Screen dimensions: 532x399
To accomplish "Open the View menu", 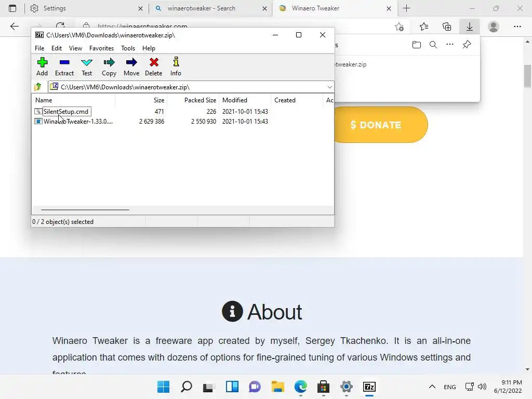I will (x=75, y=48).
